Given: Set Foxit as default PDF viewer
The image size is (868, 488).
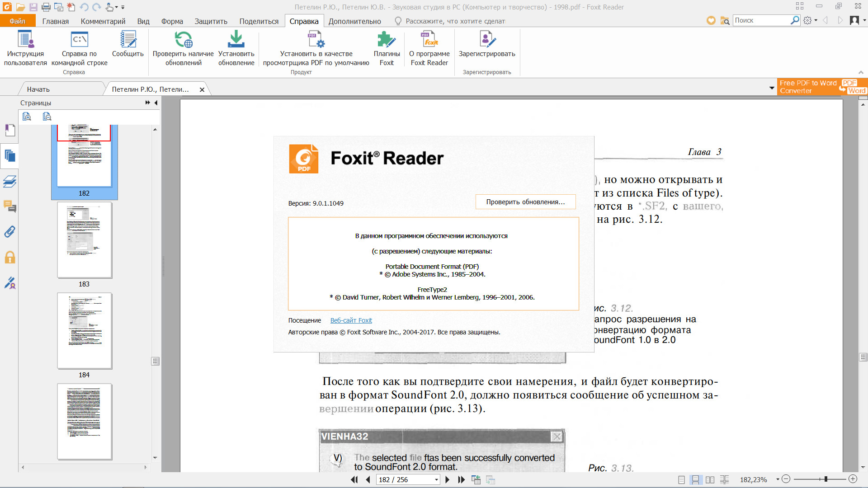Looking at the screenshot, I should [316, 48].
